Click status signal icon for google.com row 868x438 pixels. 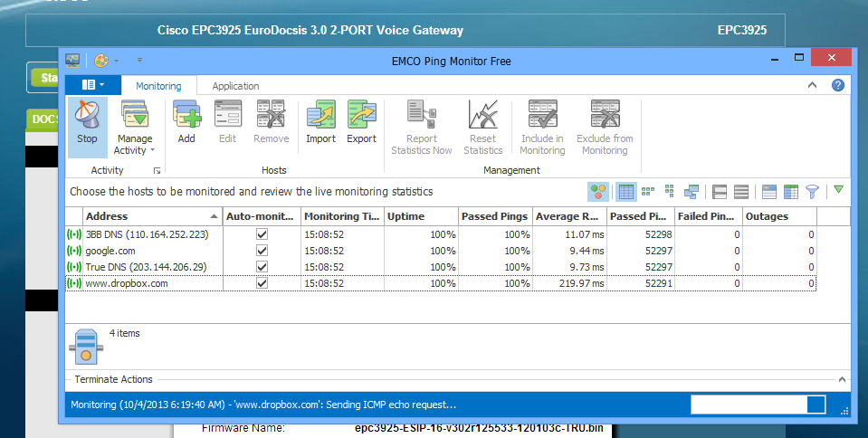[74, 251]
